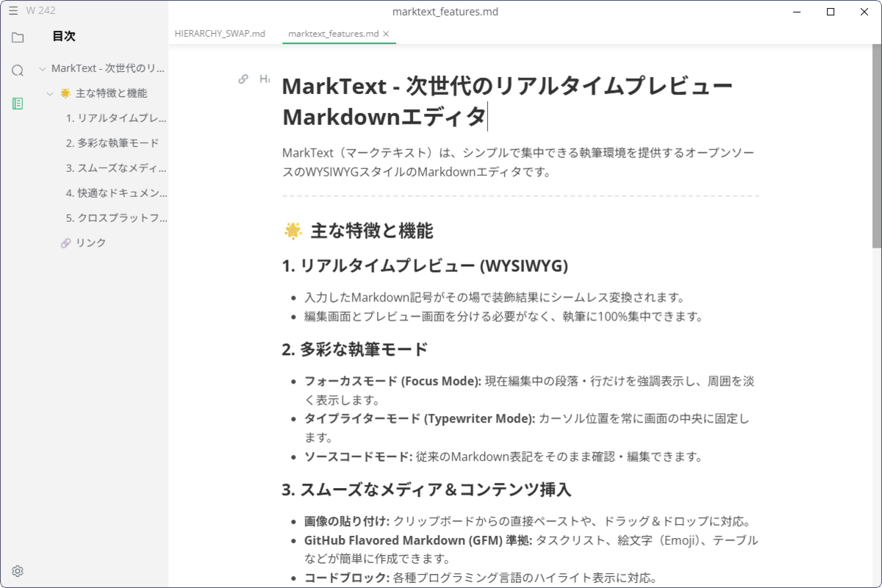Go to 4. 快適なドキュメン outline item
Image resolution: width=882 pixels, height=588 pixels.
point(116,193)
